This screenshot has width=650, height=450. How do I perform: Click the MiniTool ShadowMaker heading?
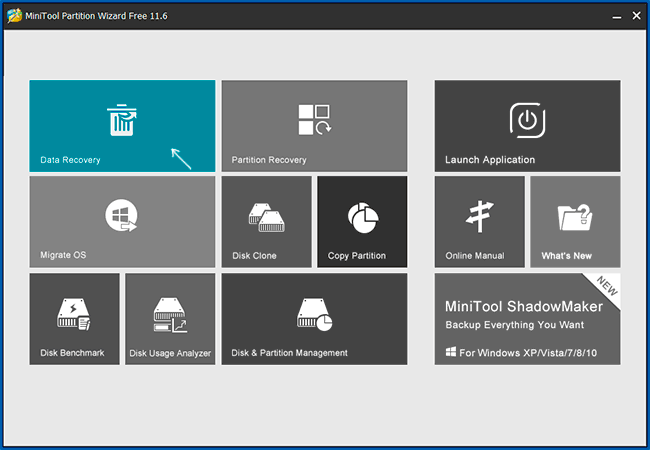pos(524,307)
